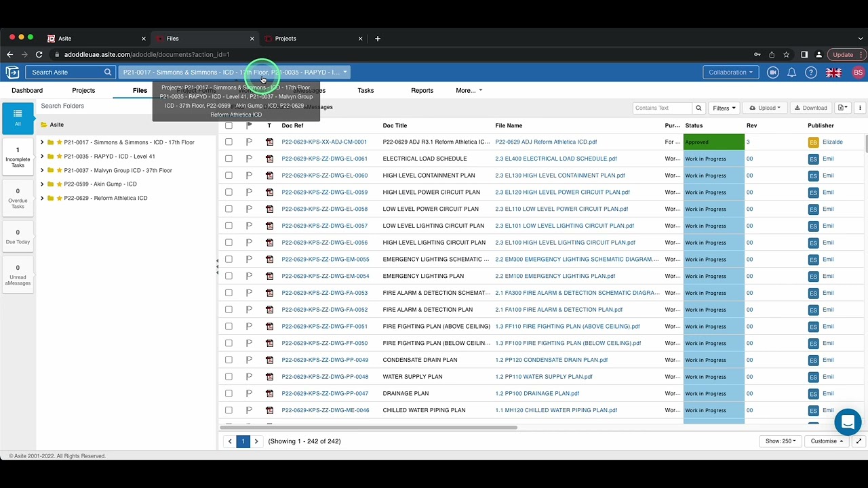Select checkbox for ELECTRICAL LOAD SCHEDULE row
Viewport: 868px width, 488px height.
[229, 159]
